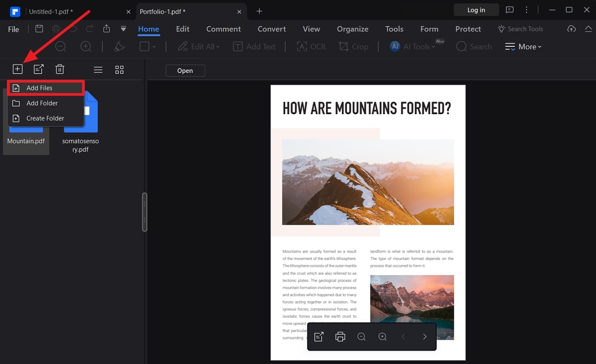Go to previous page in floating toolbar
Viewport: 596px width, 364px height.
pyautogui.click(x=403, y=337)
